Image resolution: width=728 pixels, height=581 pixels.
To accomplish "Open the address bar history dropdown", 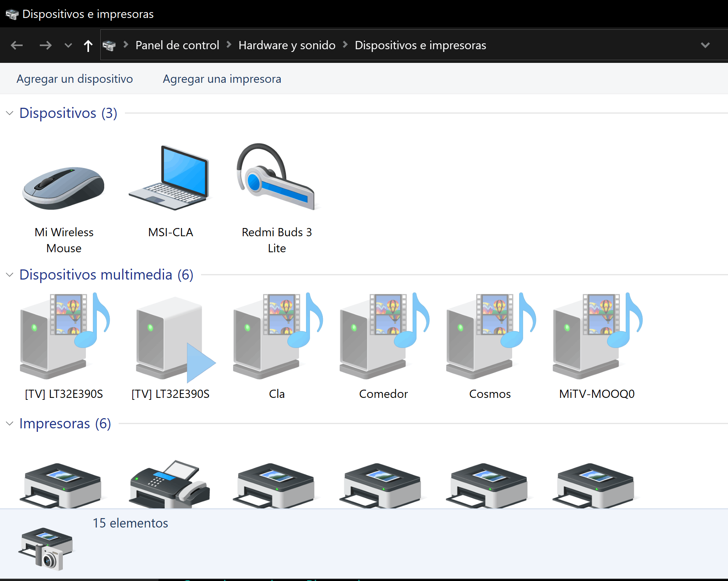I will [x=705, y=45].
